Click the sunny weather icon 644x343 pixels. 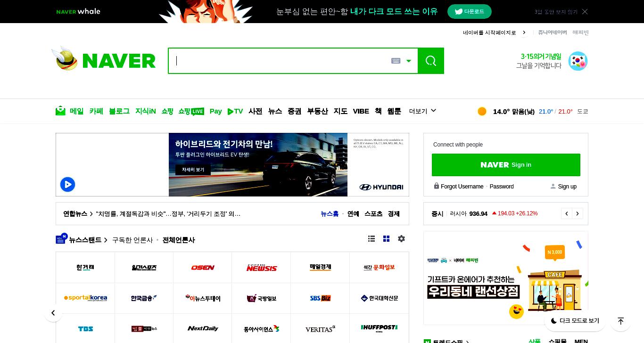pyautogui.click(x=482, y=111)
